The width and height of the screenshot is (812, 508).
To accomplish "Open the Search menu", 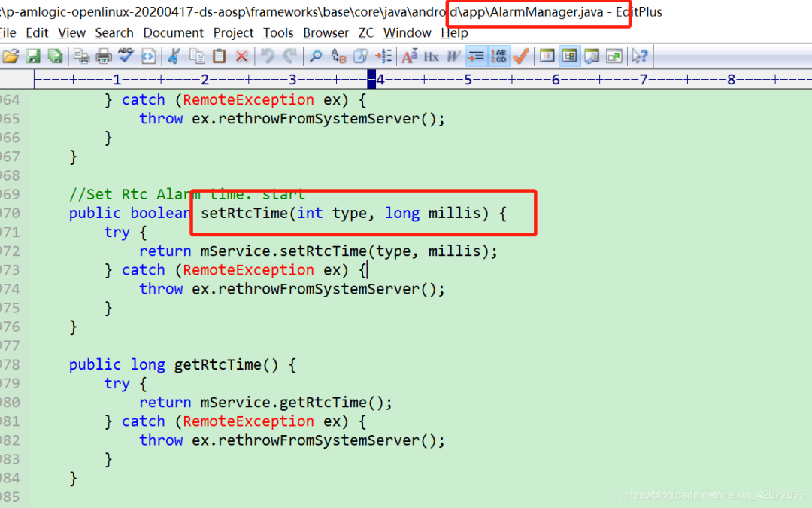I will pos(114,32).
